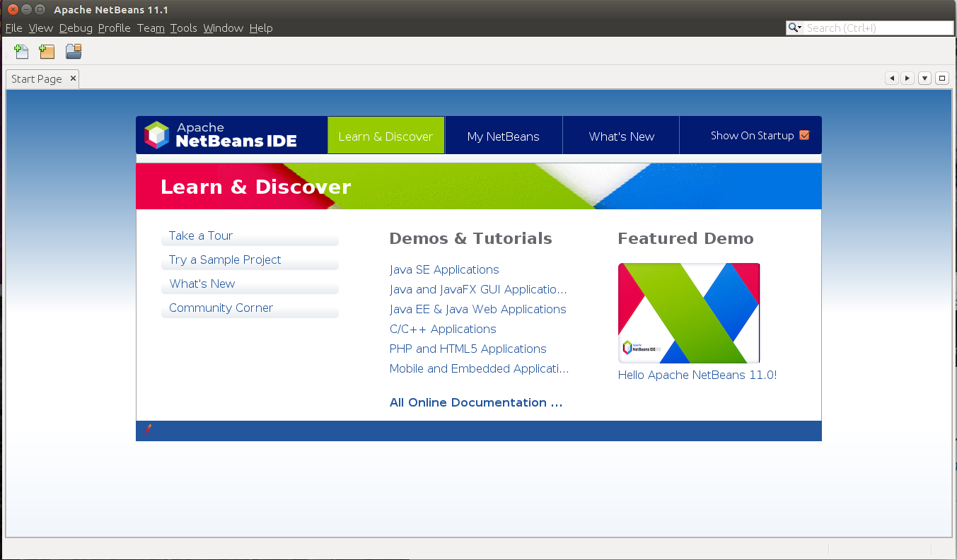Image resolution: width=957 pixels, height=560 pixels.
Task: Open the Window menu
Action: [224, 28]
